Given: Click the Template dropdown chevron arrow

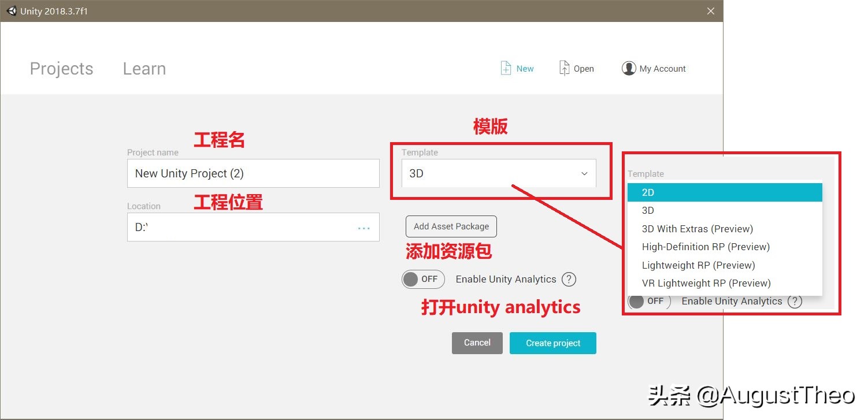Looking at the screenshot, I should 584,174.
